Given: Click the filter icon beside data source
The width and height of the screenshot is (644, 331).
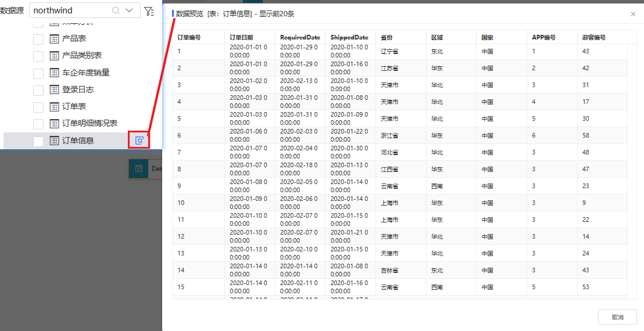Looking at the screenshot, I should point(149,10).
